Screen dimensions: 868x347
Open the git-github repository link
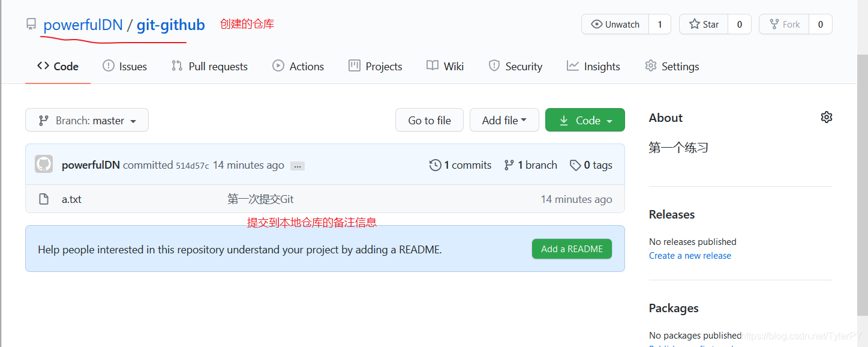171,25
